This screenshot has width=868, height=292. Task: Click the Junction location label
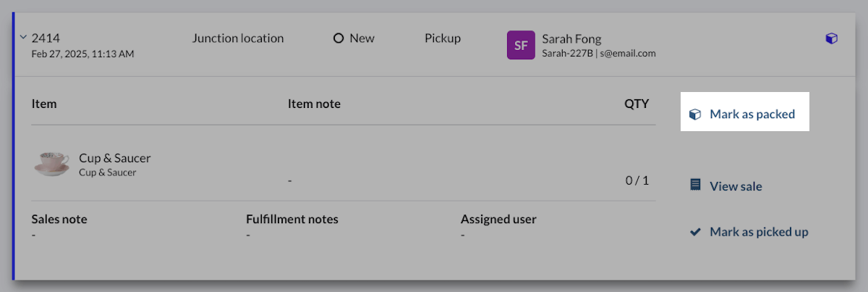tap(237, 38)
